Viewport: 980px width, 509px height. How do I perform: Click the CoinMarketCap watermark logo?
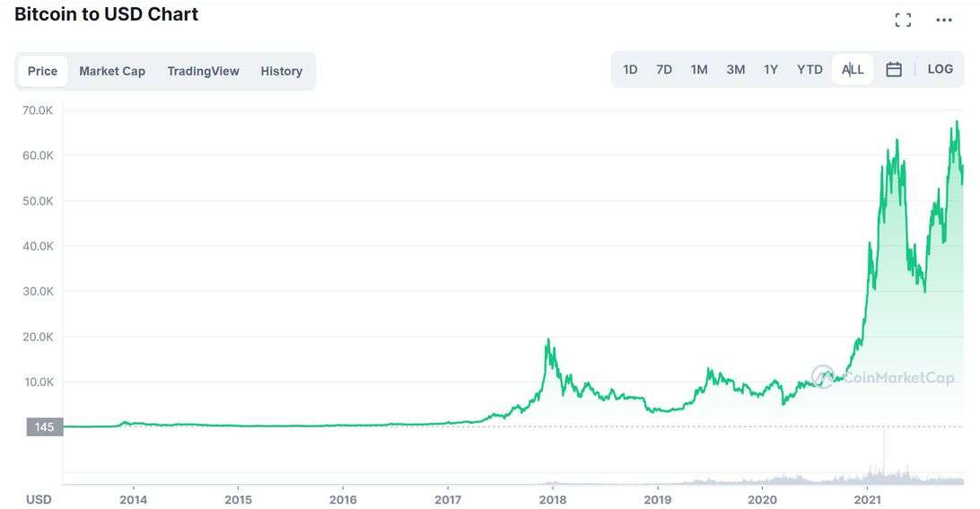(x=883, y=377)
